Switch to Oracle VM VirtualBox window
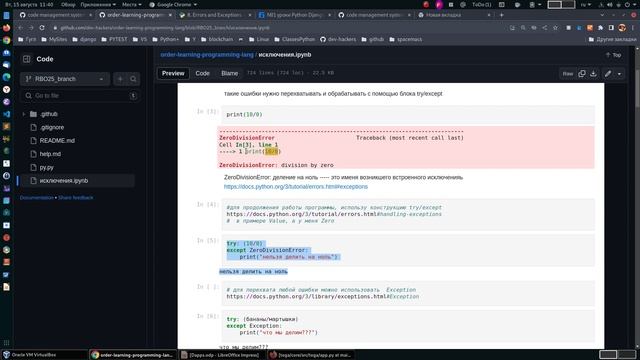The image size is (640, 360). 44,355
